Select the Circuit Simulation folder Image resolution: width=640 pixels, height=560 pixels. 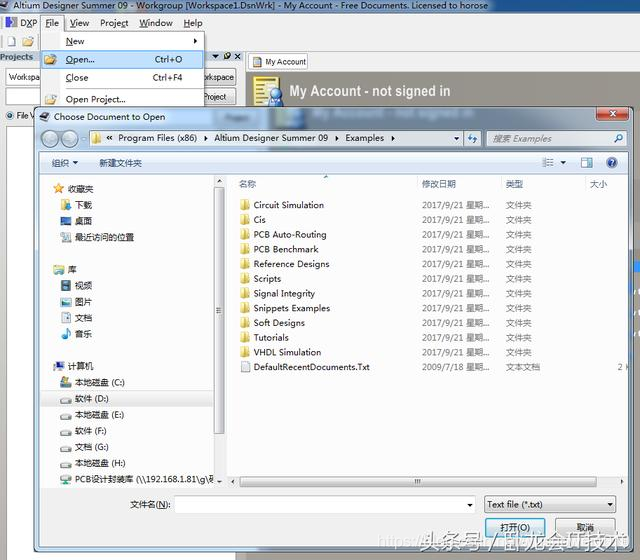pos(289,205)
